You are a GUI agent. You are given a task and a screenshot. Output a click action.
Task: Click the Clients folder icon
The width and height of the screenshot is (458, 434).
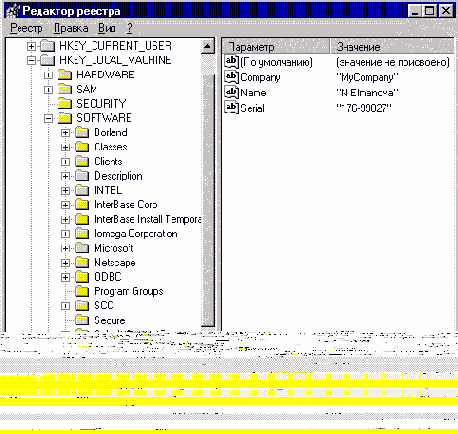[x=82, y=162]
